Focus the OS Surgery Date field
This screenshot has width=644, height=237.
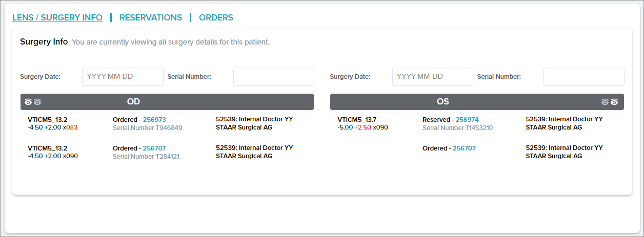coord(432,77)
